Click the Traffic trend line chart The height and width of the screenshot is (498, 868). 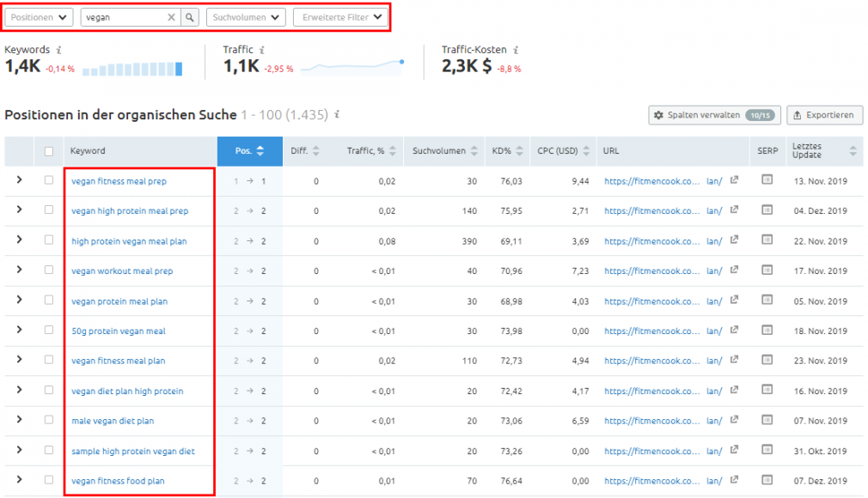352,66
